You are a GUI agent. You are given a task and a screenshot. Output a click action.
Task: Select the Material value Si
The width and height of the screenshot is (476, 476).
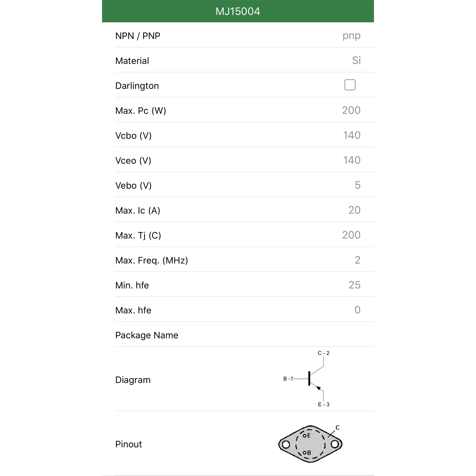click(356, 60)
